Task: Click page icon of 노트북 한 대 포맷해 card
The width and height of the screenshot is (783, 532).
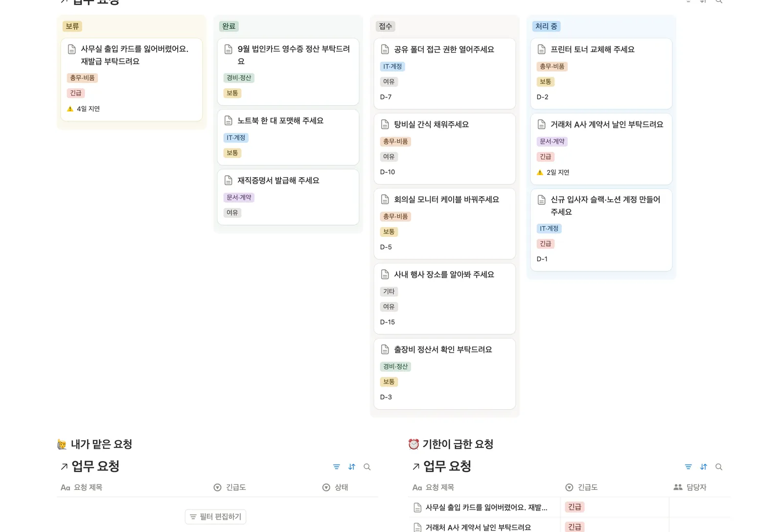Action: click(229, 120)
